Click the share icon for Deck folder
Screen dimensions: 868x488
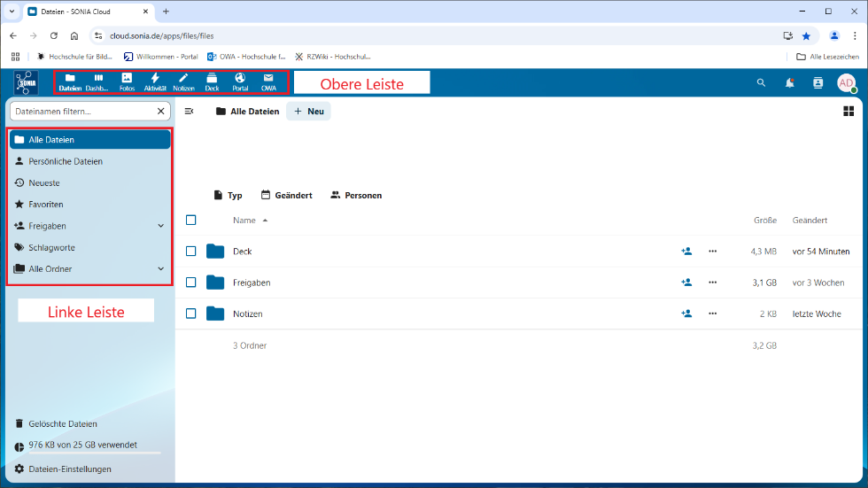pyautogui.click(x=686, y=252)
